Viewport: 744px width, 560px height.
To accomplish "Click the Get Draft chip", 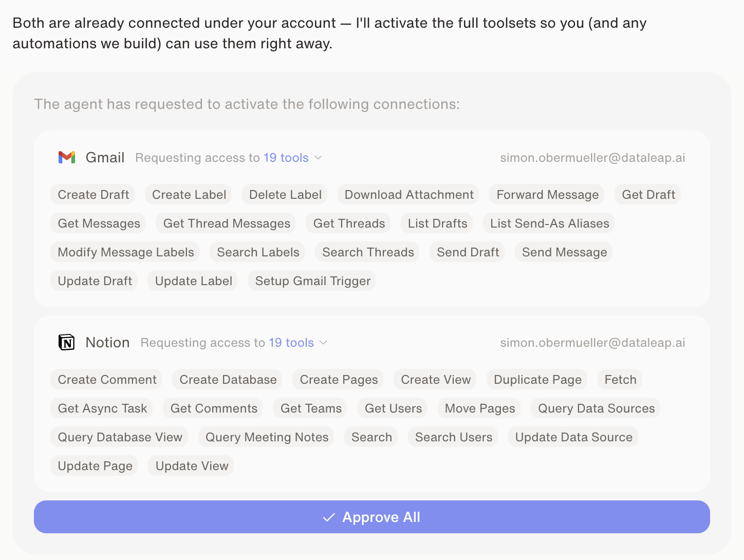I will pyautogui.click(x=648, y=195).
